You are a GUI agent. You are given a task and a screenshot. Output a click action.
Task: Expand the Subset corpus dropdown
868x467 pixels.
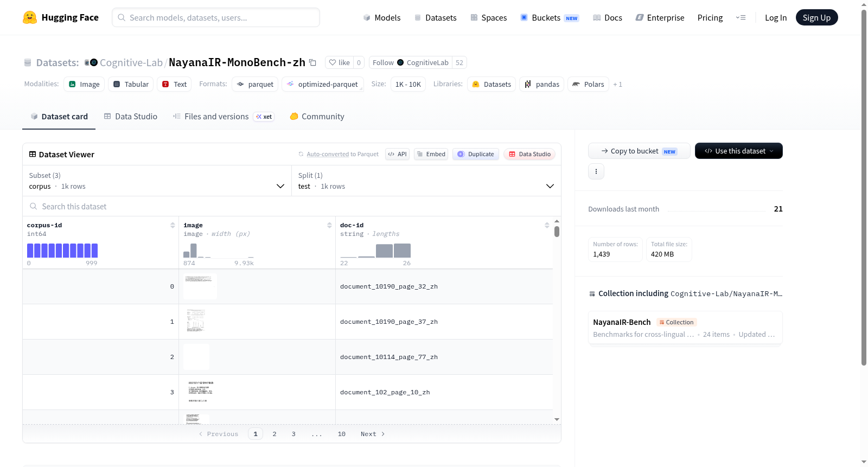pyautogui.click(x=157, y=181)
